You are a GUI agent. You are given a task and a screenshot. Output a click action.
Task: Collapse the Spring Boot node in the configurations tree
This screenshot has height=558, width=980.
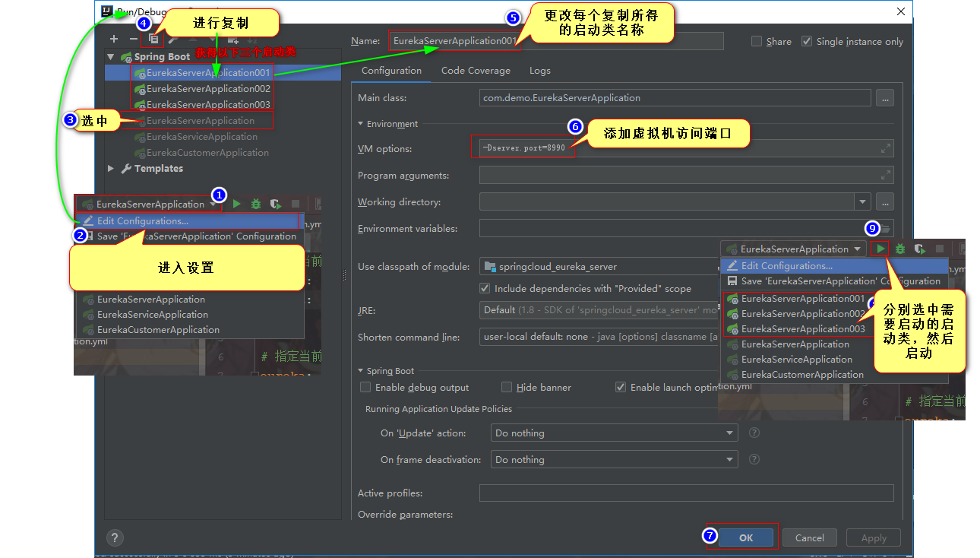[x=111, y=57]
